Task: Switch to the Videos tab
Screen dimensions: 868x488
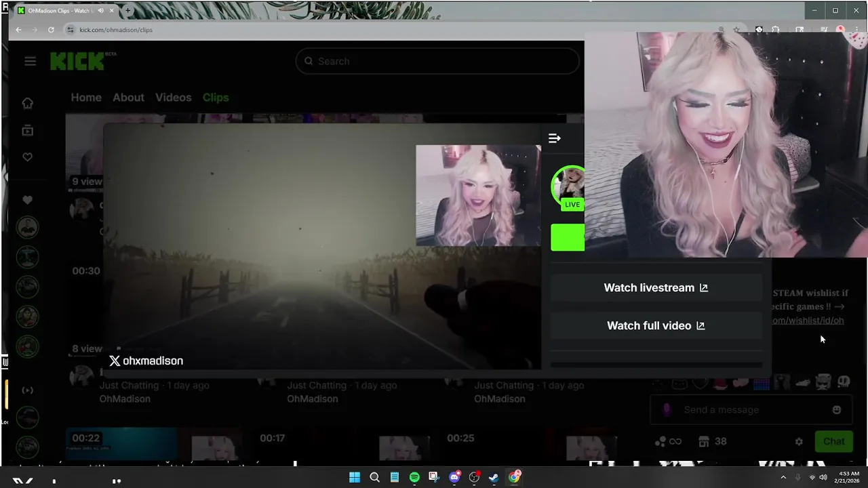Action: (x=173, y=98)
